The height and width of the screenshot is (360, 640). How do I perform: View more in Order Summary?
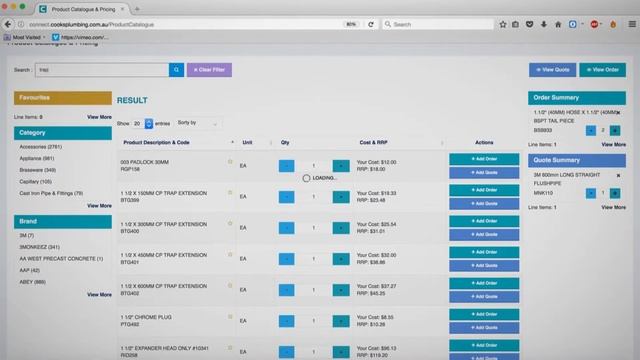(613, 144)
